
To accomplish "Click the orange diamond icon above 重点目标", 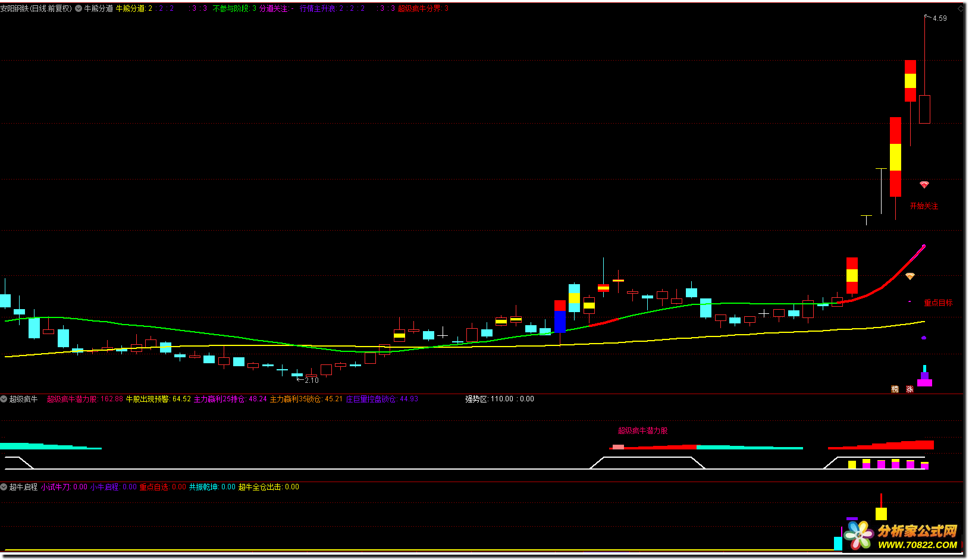I will [x=910, y=276].
